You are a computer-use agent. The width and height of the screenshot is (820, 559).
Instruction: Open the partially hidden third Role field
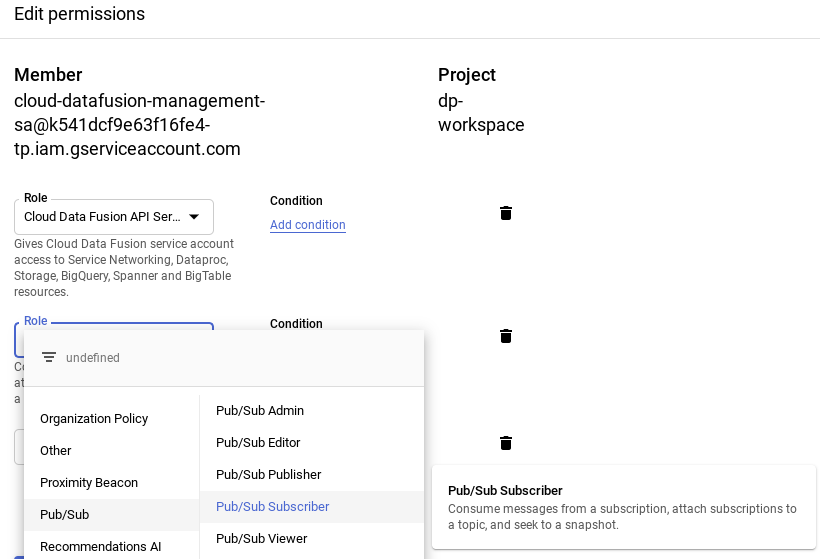(18, 446)
